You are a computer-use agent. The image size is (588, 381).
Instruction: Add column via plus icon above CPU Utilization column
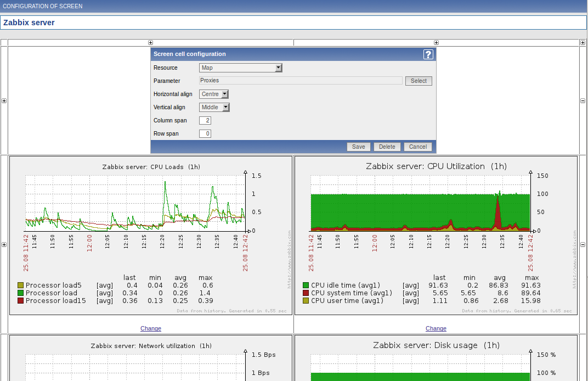(x=436, y=43)
